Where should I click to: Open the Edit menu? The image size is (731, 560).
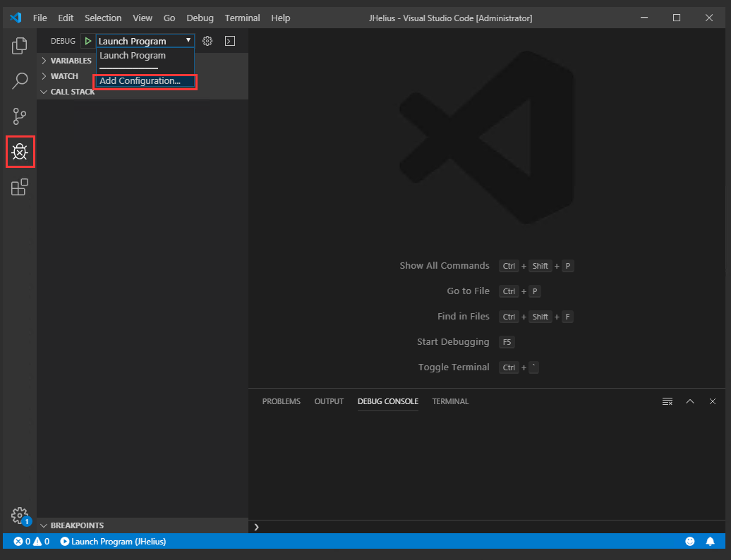click(x=66, y=18)
